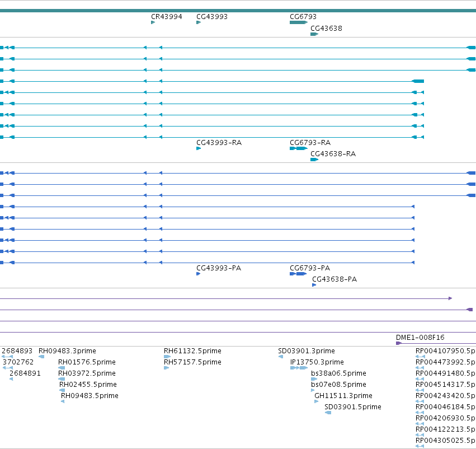This screenshot has height=449, width=476.
Task: Click the CG6793 gene label
Action: pyautogui.click(x=303, y=17)
